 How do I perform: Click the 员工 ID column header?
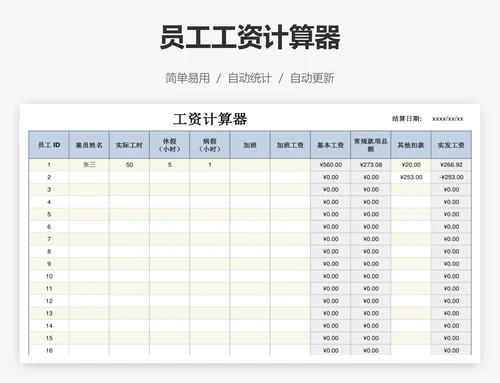coord(49,145)
